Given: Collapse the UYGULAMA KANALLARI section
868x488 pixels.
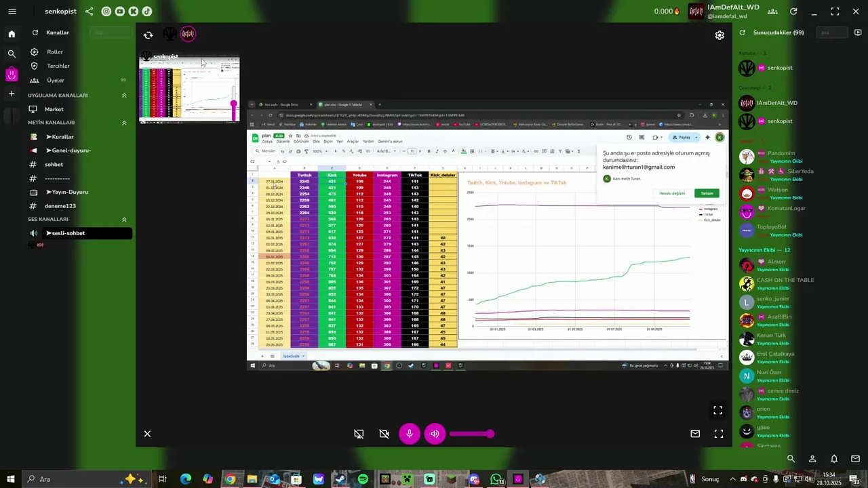Looking at the screenshot, I should 124,96.
